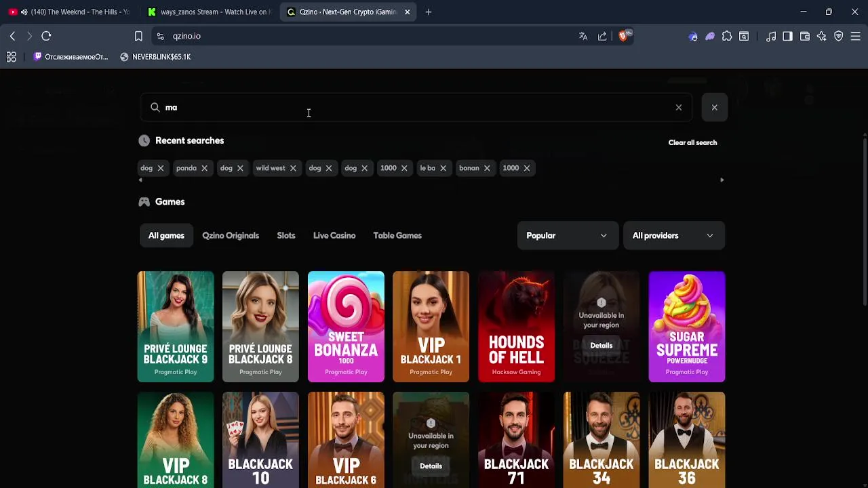The image size is (868, 488).
Task: Click the purple ghost extension icon
Action: point(710,37)
